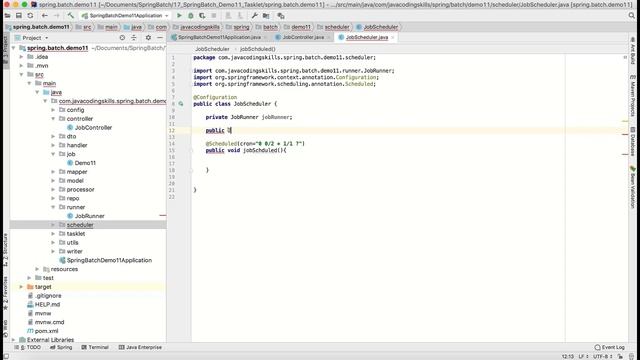
Task: Toggle tool window bars at bottom-left corner
Action: tap(7, 356)
